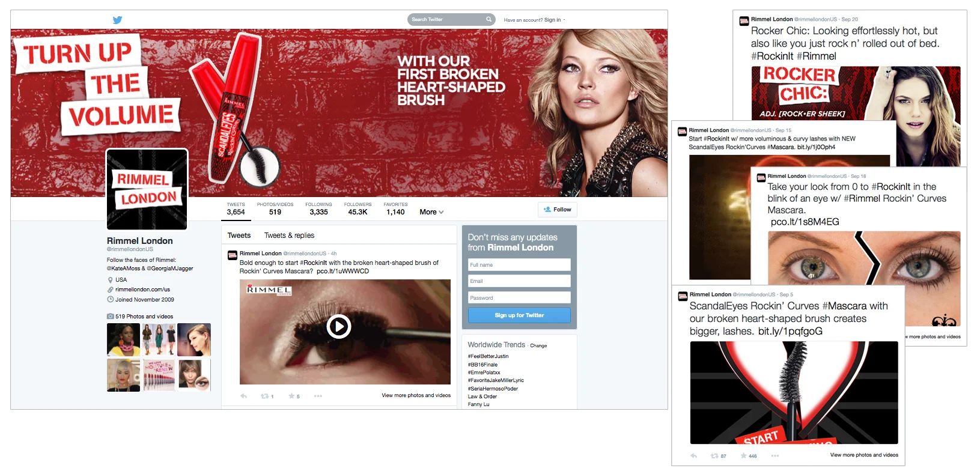Open the Fanny Lu trend
The height and width of the screenshot is (474, 980).
pos(478,404)
